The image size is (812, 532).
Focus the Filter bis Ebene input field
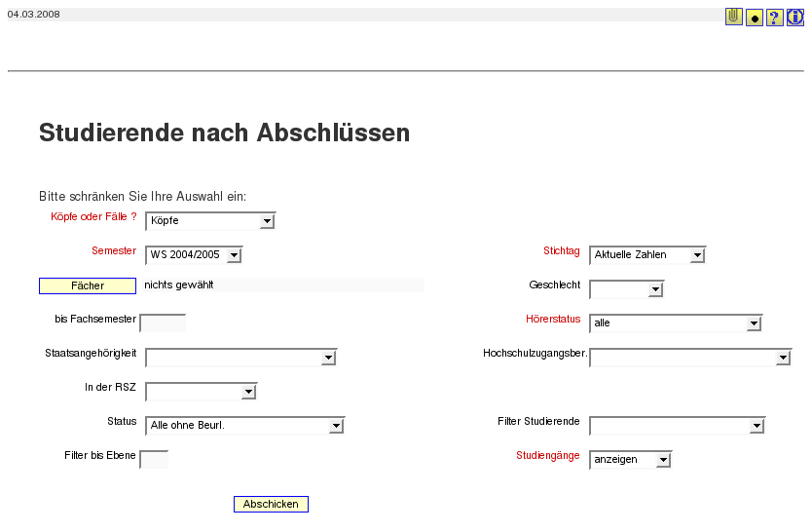[x=154, y=460]
